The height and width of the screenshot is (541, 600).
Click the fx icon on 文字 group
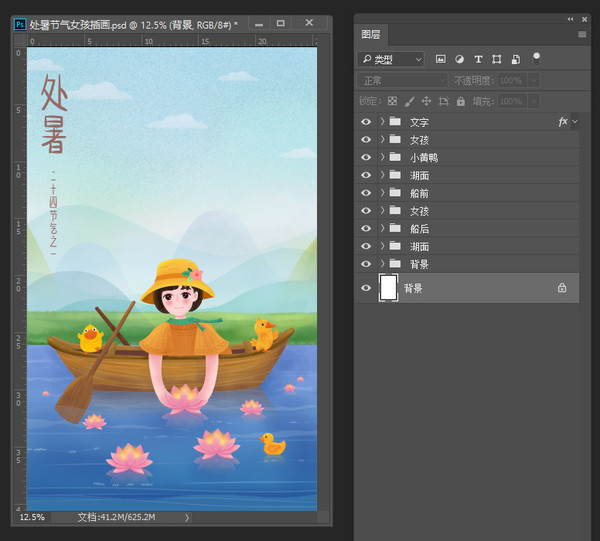(x=562, y=122)
